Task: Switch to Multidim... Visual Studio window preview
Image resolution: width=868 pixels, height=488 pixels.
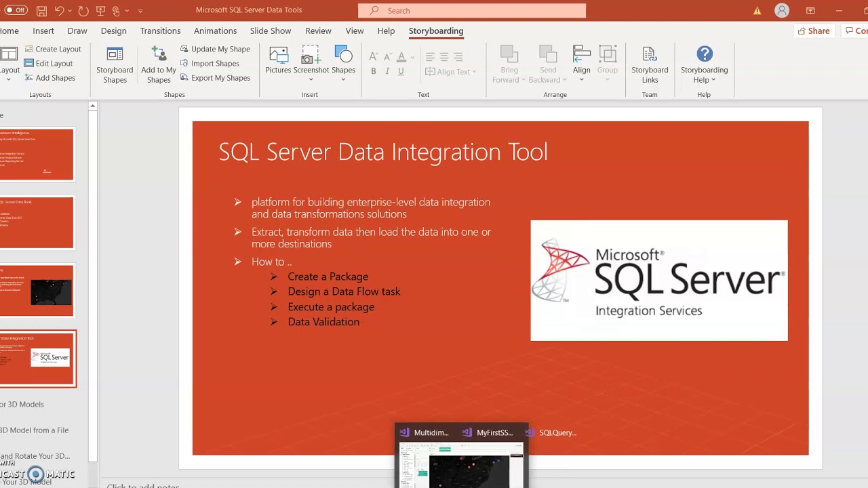Action: (425, 432)
